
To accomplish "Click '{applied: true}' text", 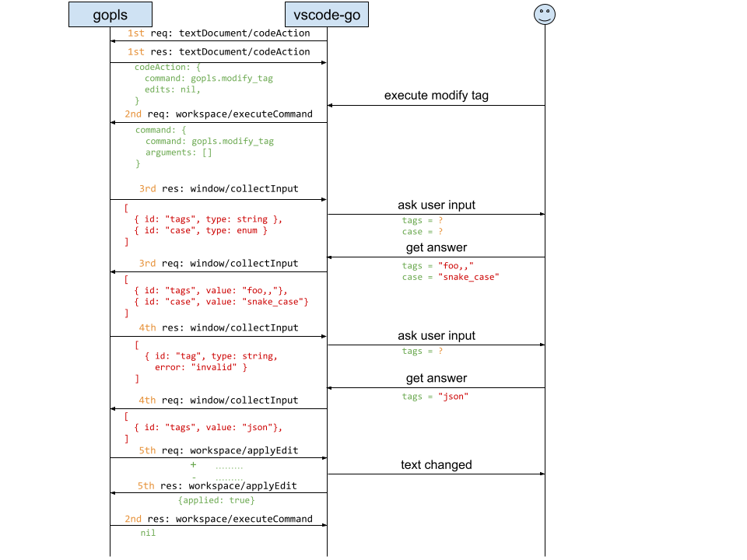I will tap(216, 500).
